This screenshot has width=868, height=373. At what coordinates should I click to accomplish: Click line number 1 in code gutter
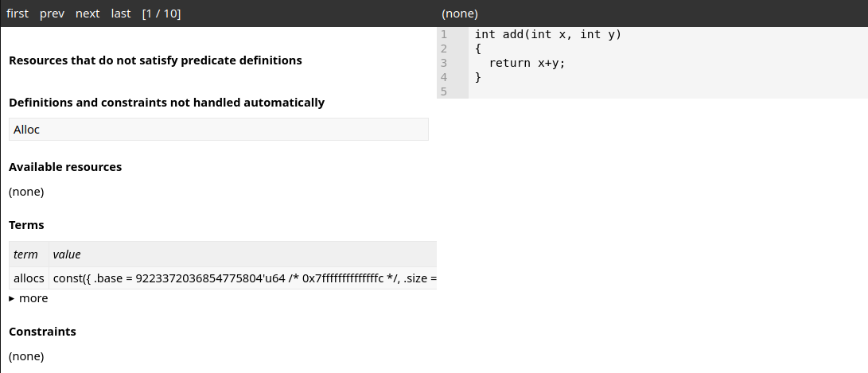point(443,34)
